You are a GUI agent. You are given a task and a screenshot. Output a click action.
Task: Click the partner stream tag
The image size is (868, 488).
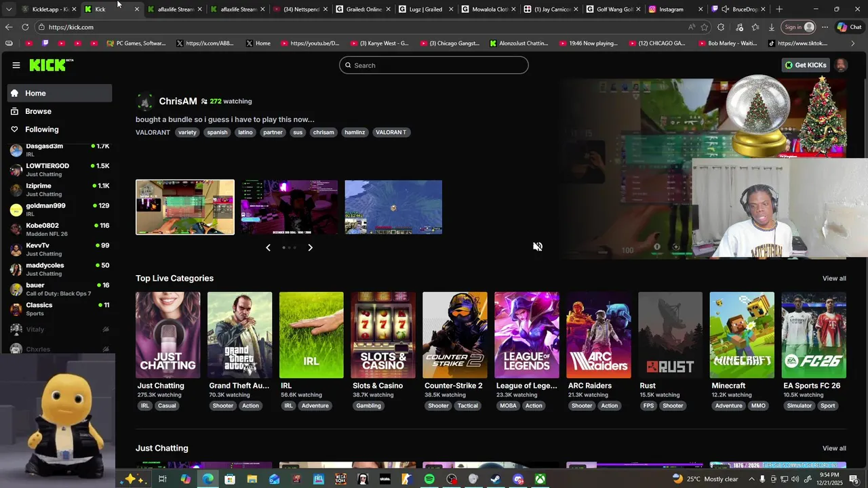pyautogui.click(x=273, y=132)
